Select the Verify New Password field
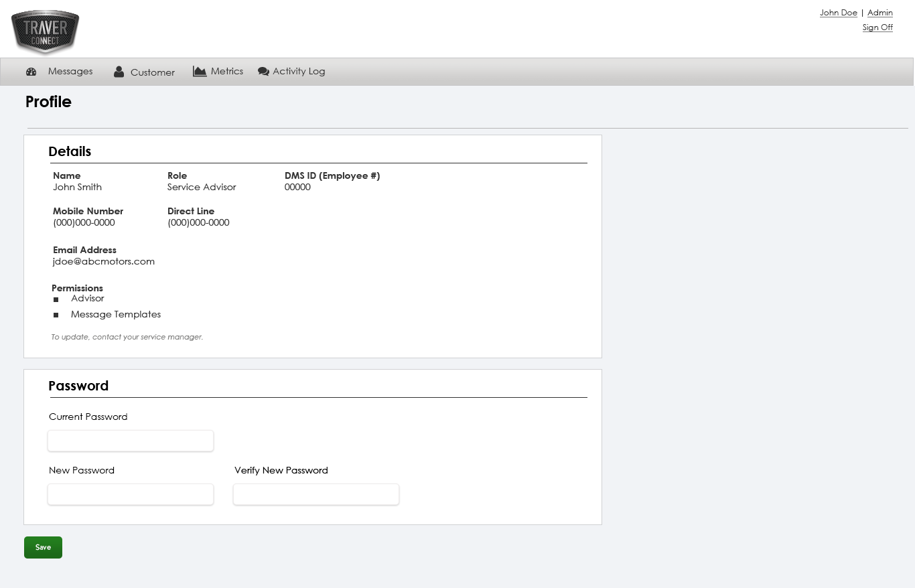Screen dimensions: 915x588 tap(316, 494)
